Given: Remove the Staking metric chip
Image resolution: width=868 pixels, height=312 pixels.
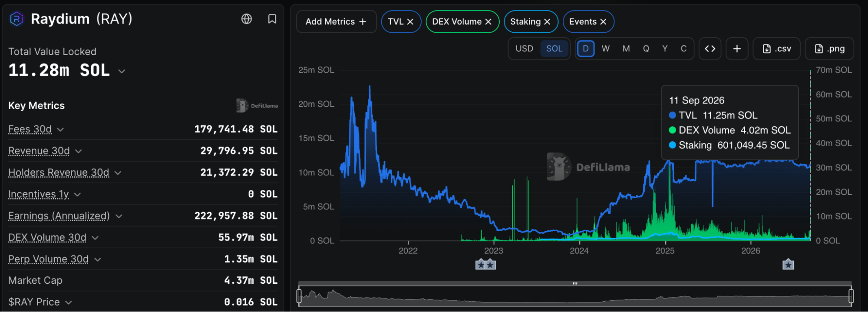Looking at the screenshot, I should tap(547, 22).
